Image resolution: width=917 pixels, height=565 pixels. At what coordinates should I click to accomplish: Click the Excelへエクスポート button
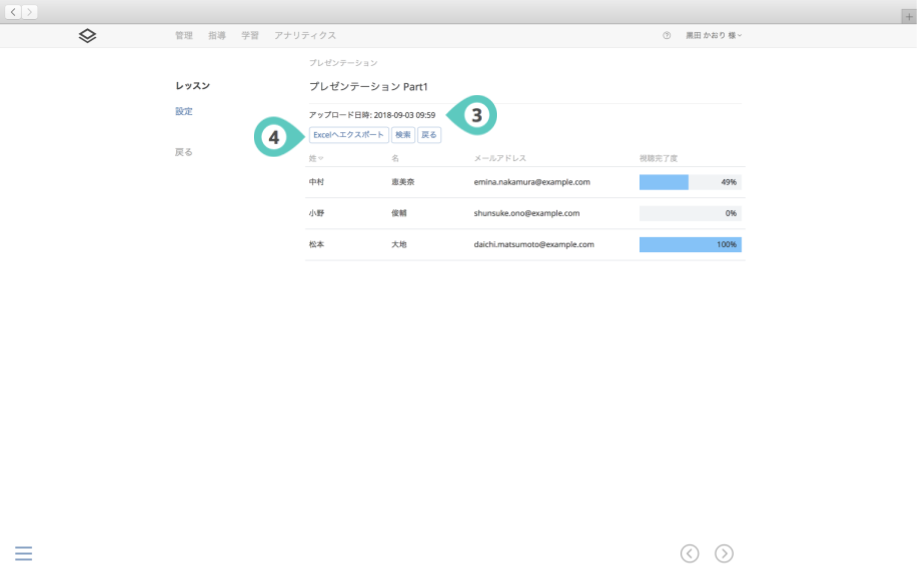coord(348,135)
